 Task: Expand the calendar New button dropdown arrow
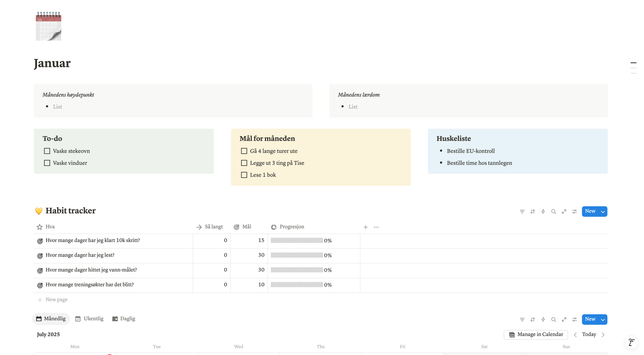(x=603, y=320)
